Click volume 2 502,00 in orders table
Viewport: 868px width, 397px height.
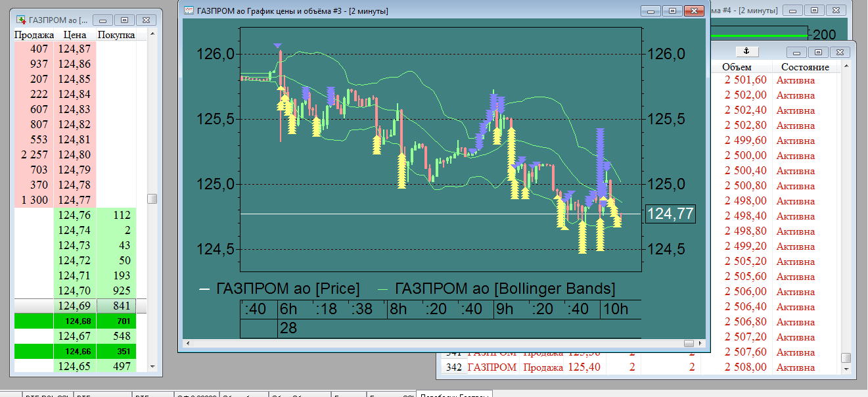click(x=745, y=95)
